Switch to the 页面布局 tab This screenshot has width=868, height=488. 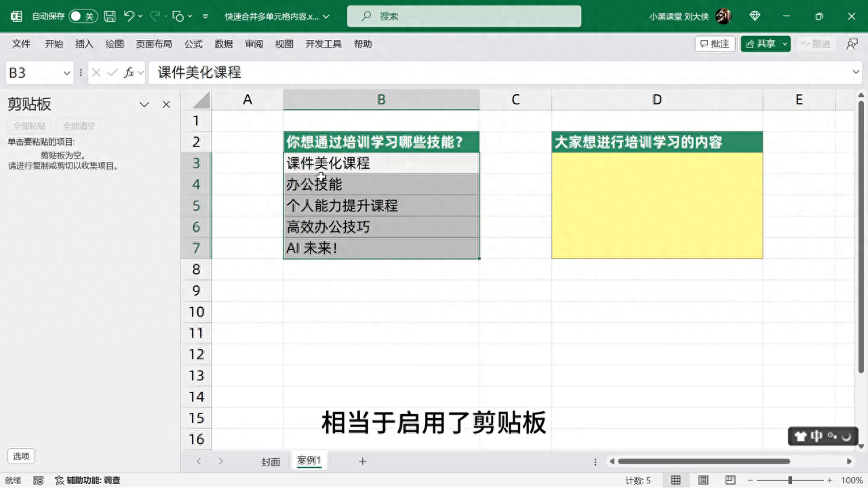point(154,44)
